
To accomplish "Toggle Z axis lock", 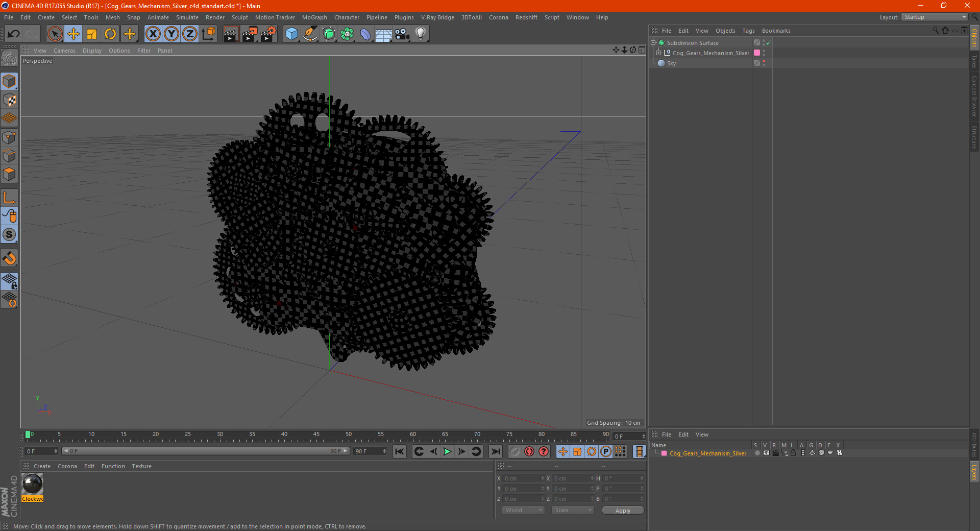I will pyautogui.click(x=190, y=34).
